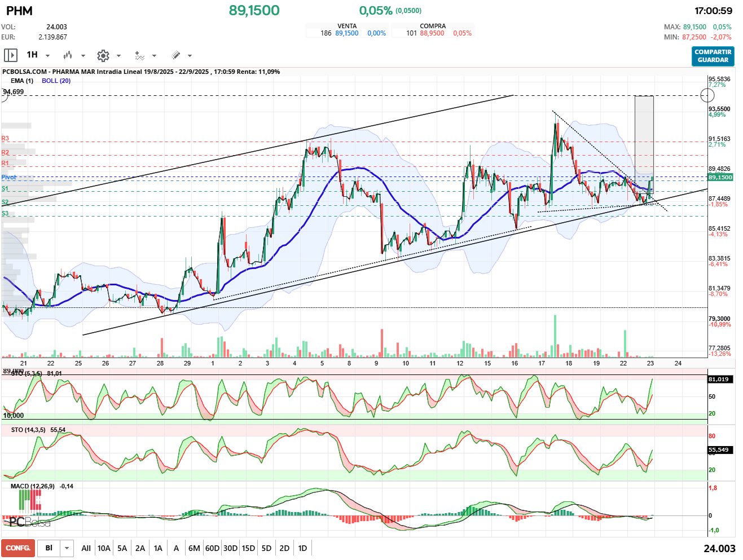Select the 1A range tab
Screen dimensions: 743x560
(158, 548)
